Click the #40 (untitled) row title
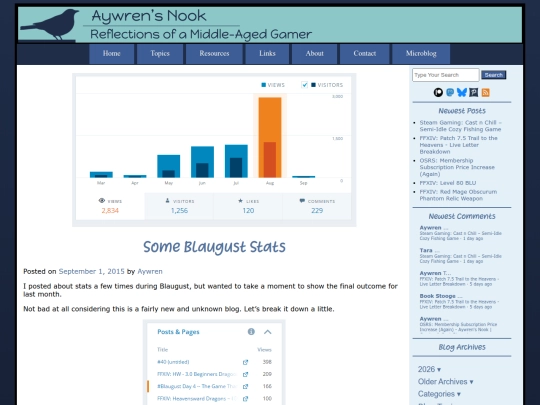 point(173,362)
